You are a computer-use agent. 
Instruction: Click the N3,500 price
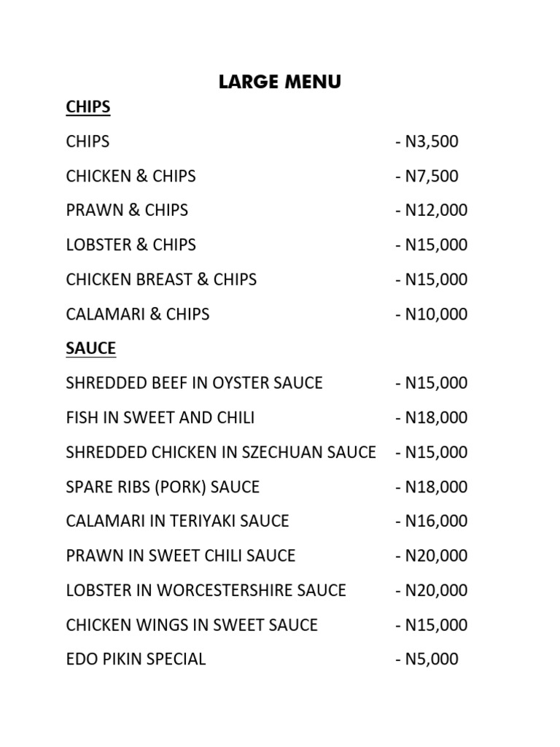click(x=431, y=141)
